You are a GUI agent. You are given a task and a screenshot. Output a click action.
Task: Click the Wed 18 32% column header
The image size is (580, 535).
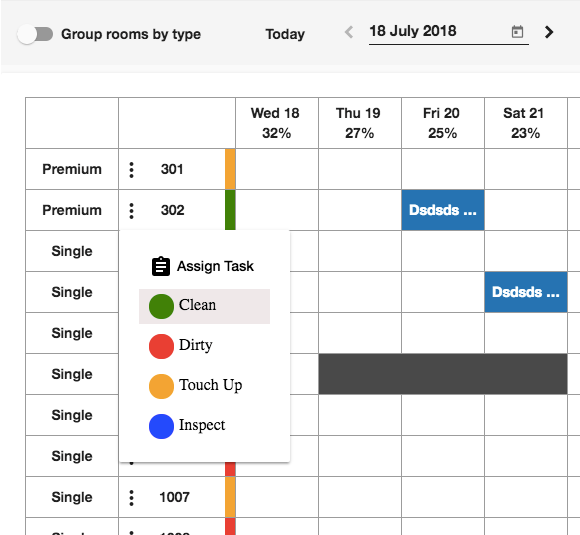point(276,123)
